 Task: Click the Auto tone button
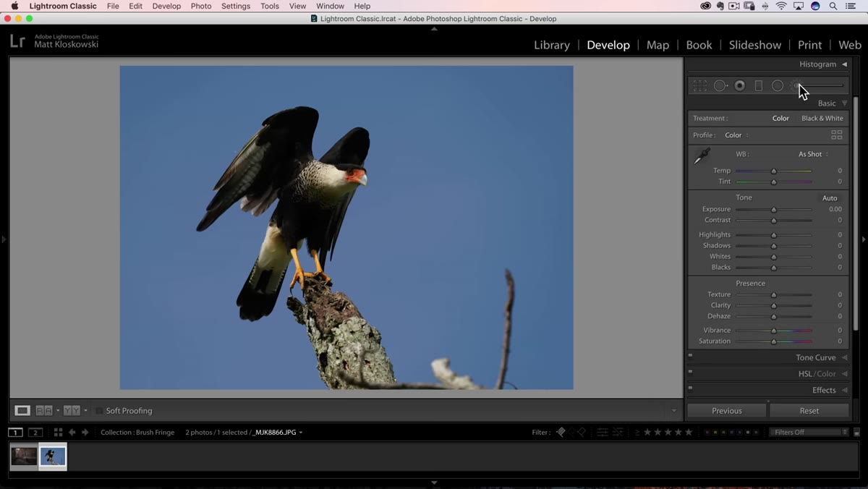coord(830,198)
